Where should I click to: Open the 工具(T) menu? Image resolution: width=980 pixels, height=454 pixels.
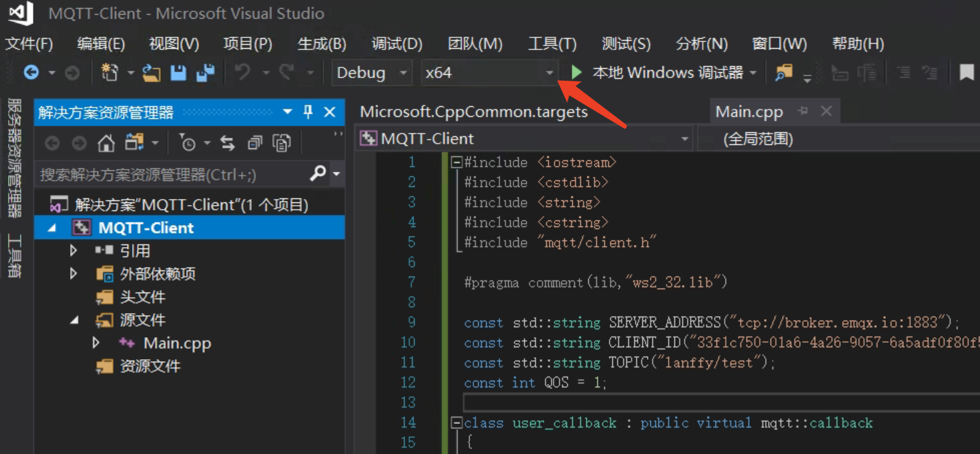[552, 44]
